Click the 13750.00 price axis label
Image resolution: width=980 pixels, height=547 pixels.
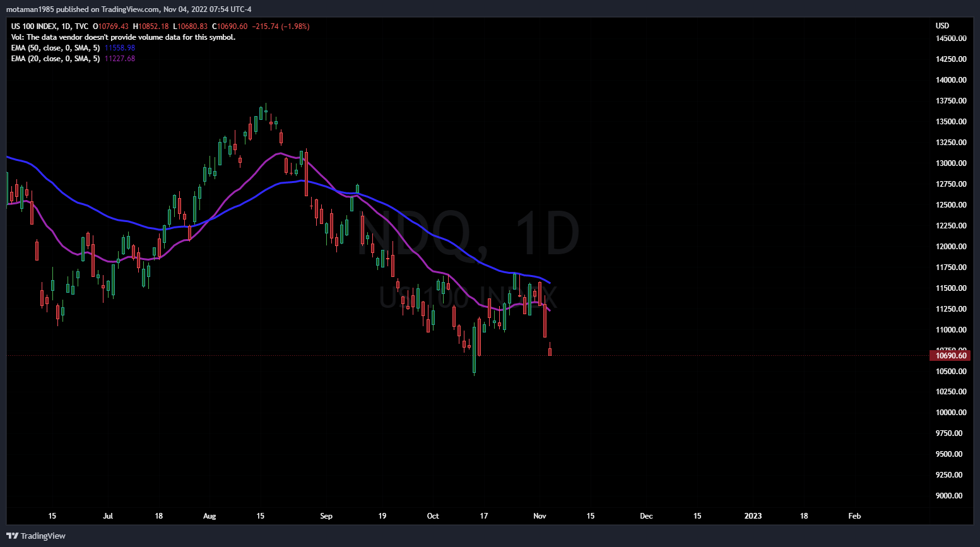(951, 101)
